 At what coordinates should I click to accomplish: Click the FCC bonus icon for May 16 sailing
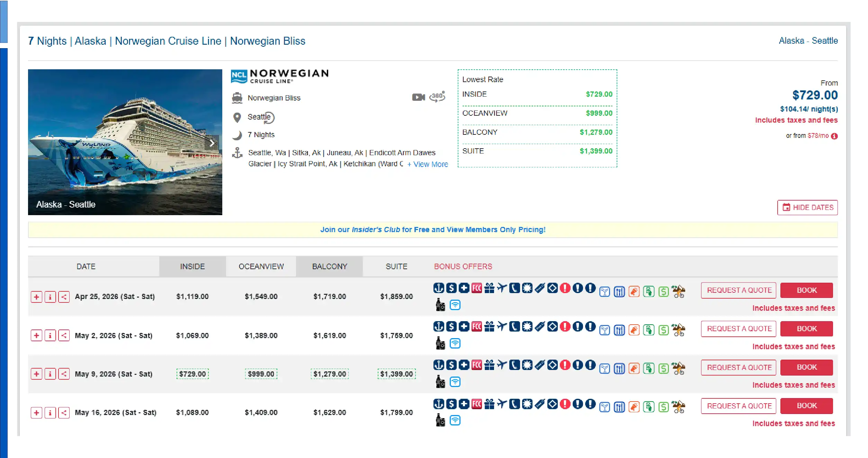pyautogui.click(x=477, y=404)
